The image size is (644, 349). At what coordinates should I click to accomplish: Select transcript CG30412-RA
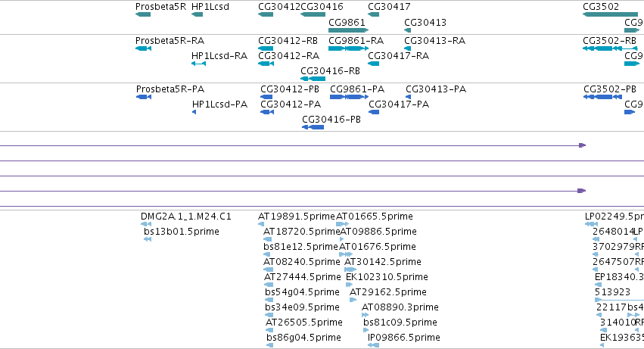pos(289,56)
